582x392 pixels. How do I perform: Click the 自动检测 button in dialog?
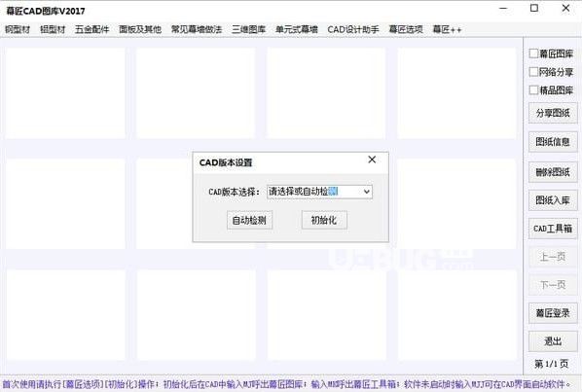click(249, 220)
